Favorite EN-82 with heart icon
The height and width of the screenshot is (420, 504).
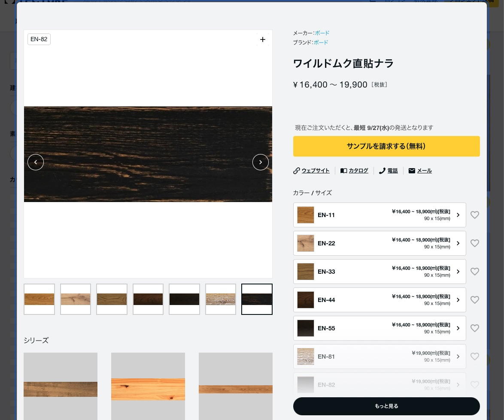click(475, 384)
